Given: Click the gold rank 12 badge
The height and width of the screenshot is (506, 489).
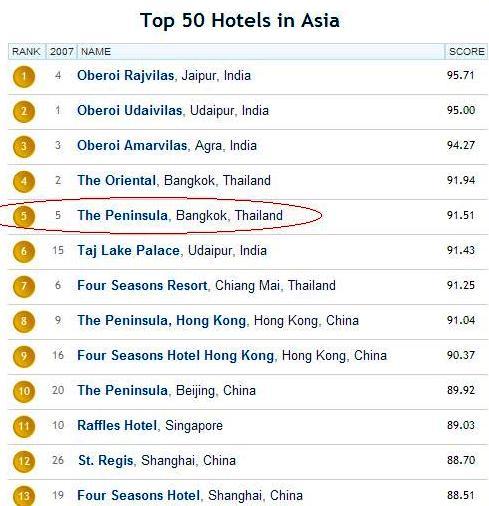Looking at the screenshot, I should (x=24, y=461).
